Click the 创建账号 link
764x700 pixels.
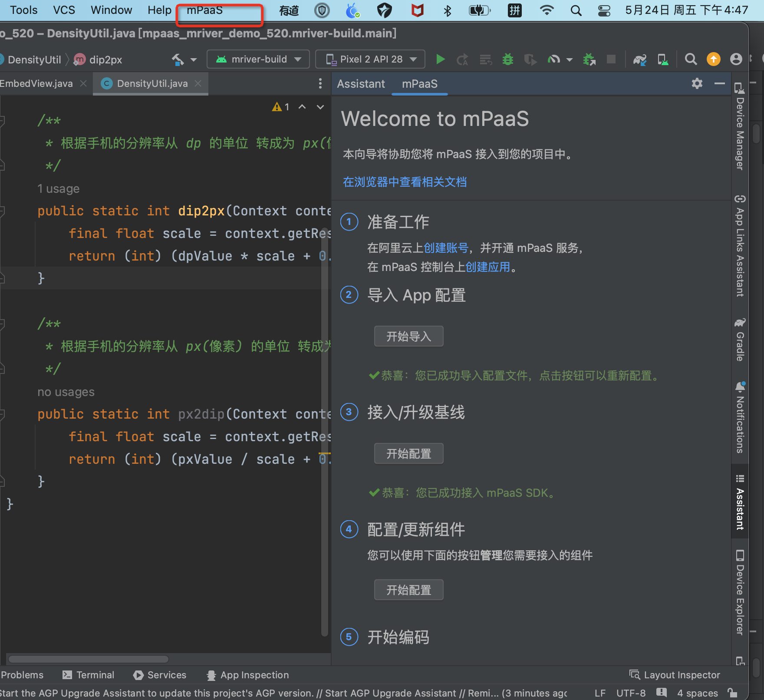[446, 248]
